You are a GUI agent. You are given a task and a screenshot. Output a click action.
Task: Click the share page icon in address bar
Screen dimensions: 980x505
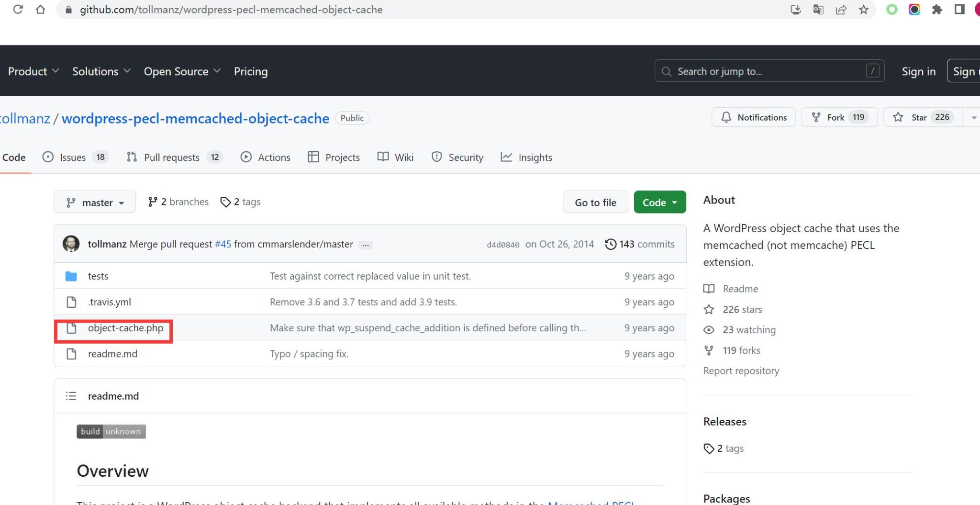pyautogui.click(x=841, y=10)
